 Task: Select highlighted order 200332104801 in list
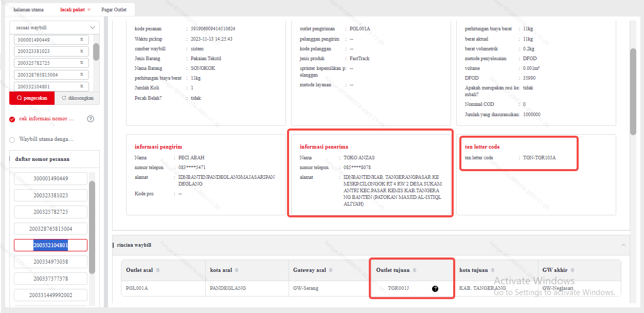pos(50,245)
